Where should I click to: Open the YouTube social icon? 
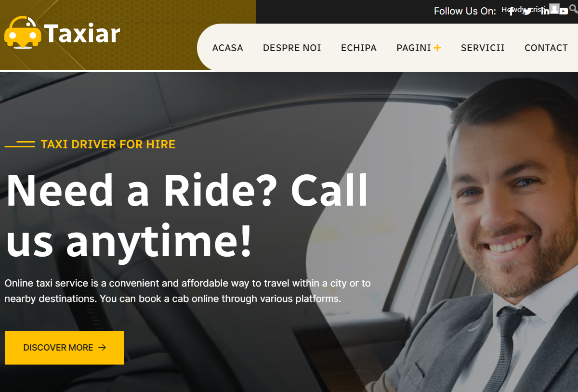tap(564, 11)
